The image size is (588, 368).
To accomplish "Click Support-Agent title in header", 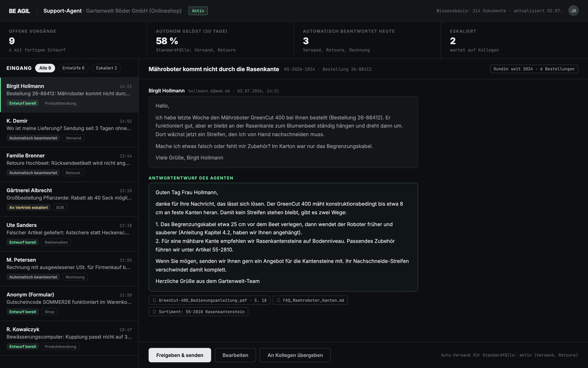I will coord(62,11).
